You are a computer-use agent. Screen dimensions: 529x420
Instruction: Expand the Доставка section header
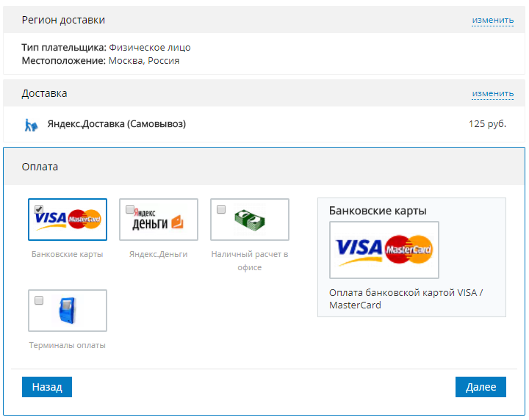tap(44, 93)
